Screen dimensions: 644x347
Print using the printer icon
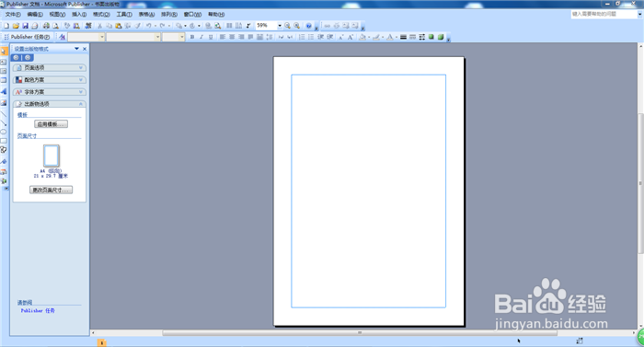click(46, 26)
